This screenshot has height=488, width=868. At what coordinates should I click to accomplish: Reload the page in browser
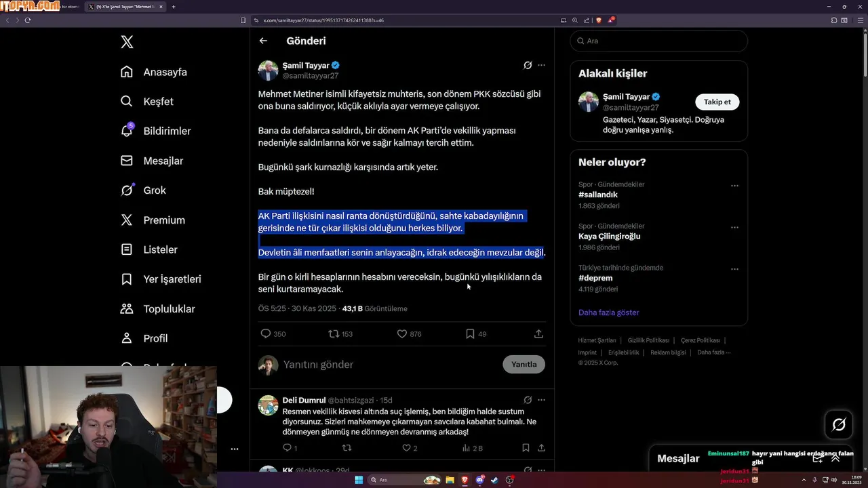(28, 20)
